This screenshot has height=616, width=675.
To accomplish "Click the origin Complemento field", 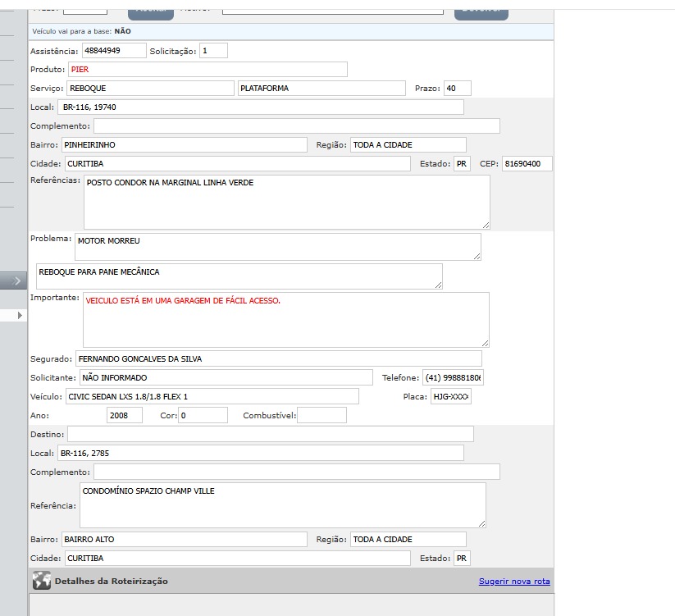I will pyautogui.click(x=297, y=126).
